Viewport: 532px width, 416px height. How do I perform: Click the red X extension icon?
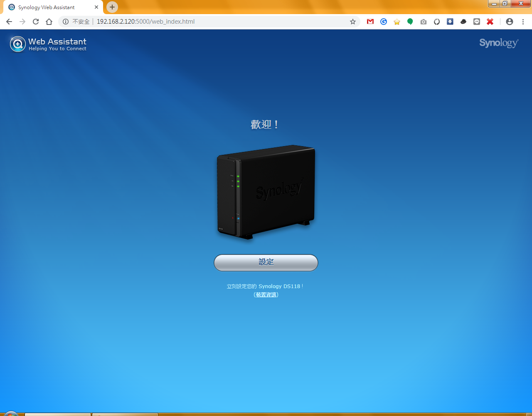[x=490, y=22]
